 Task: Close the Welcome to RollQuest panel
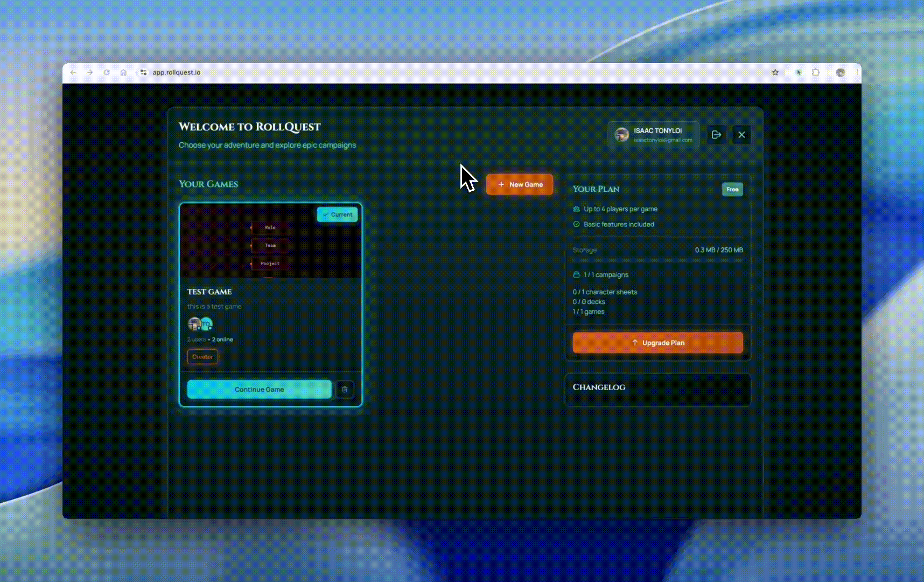tap(741, 135)
